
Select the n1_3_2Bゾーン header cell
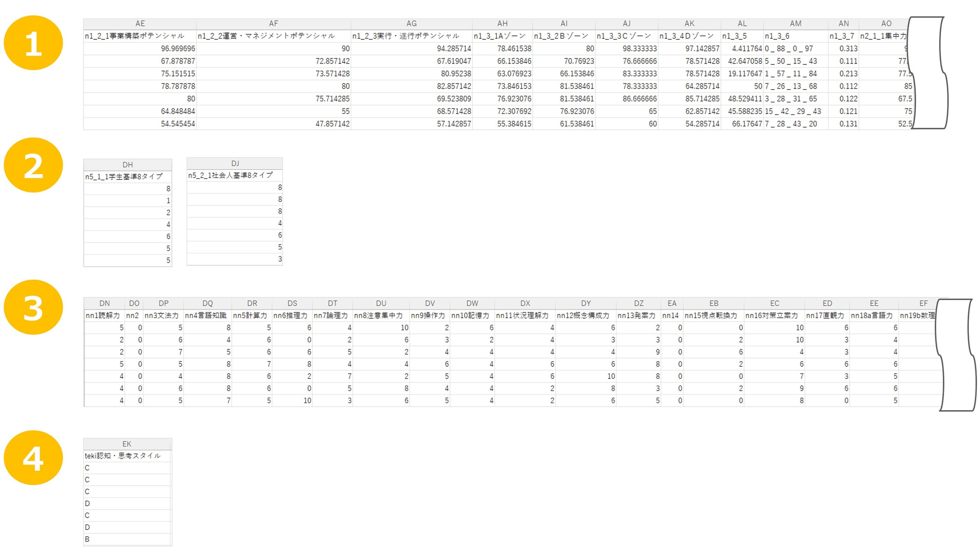click(564, 36)
